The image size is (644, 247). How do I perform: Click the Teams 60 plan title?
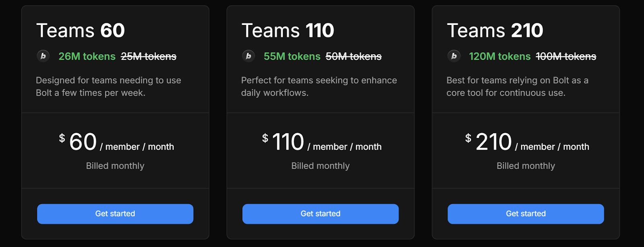(80, 31)
